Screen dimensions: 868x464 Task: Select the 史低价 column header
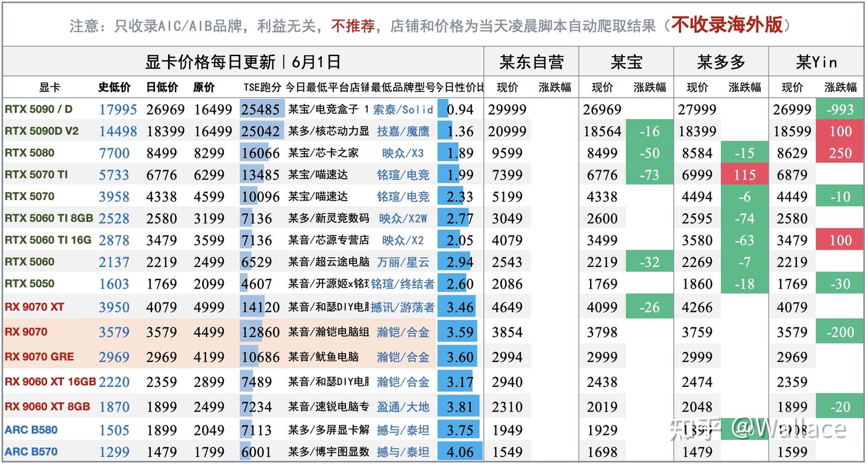115,87
